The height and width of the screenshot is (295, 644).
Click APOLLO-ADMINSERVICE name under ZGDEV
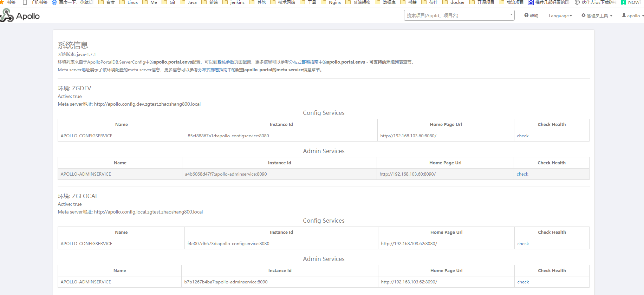(86, 174)
